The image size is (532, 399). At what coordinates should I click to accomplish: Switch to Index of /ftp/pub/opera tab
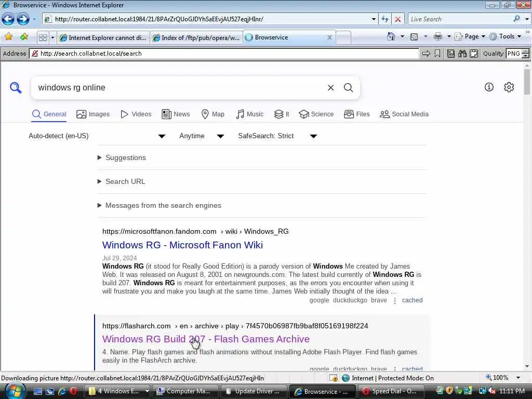196,37
